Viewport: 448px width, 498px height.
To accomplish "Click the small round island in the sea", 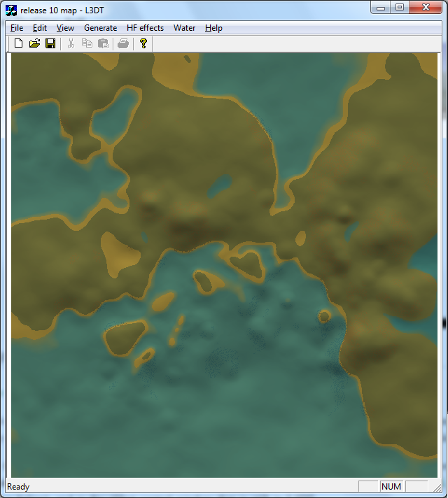I will pos(324,316).
